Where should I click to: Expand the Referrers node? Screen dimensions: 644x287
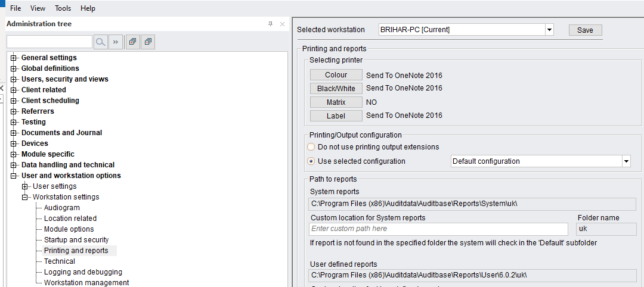coord(14,111)
